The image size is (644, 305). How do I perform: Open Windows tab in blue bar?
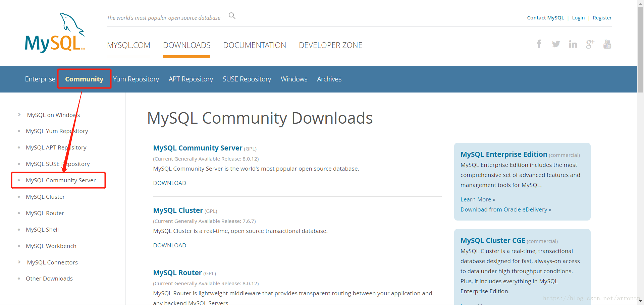[x=294, y=79]
